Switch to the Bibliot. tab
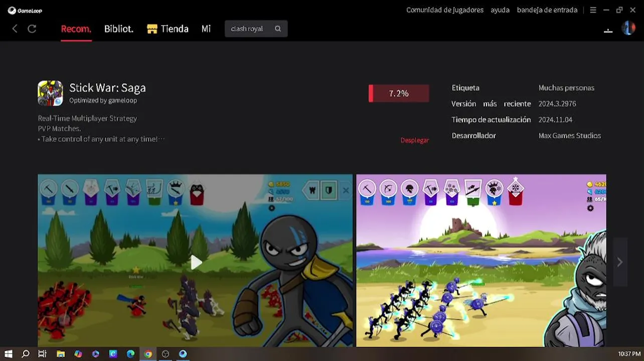This screenshot has width=644, height=361. click(119, 29)
